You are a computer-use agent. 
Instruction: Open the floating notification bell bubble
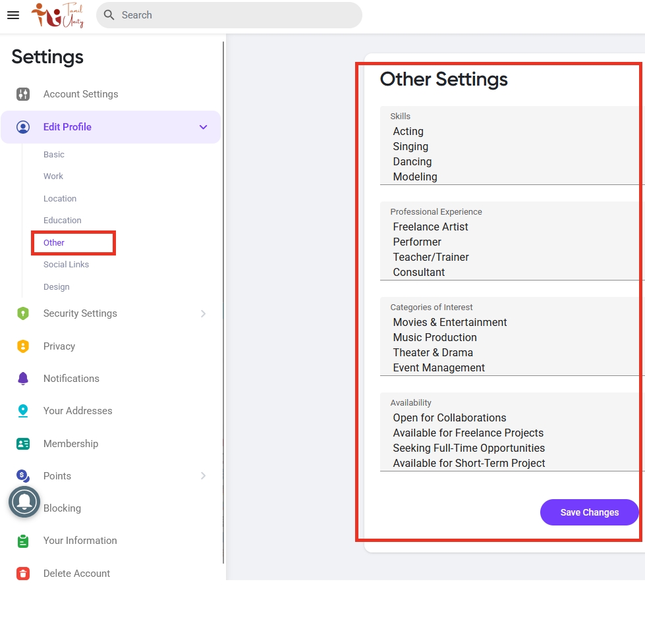tap(24, 502)
